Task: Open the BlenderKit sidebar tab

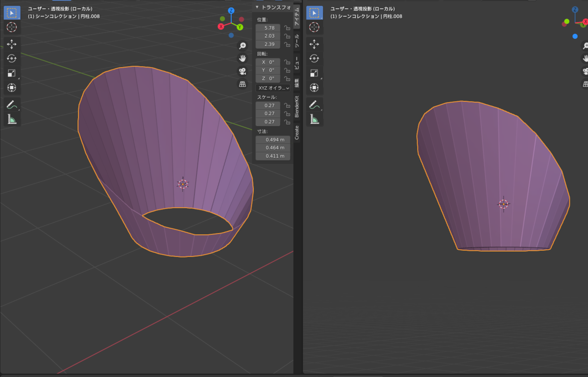Action: [297, 106]
